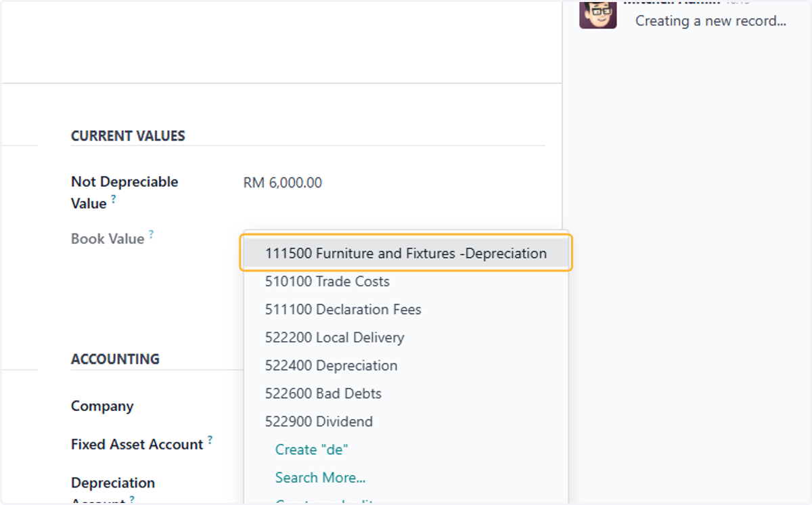
Task: Select 111500 Furniture and Fixtures -Depreciation option
Action: coord(406,253)
